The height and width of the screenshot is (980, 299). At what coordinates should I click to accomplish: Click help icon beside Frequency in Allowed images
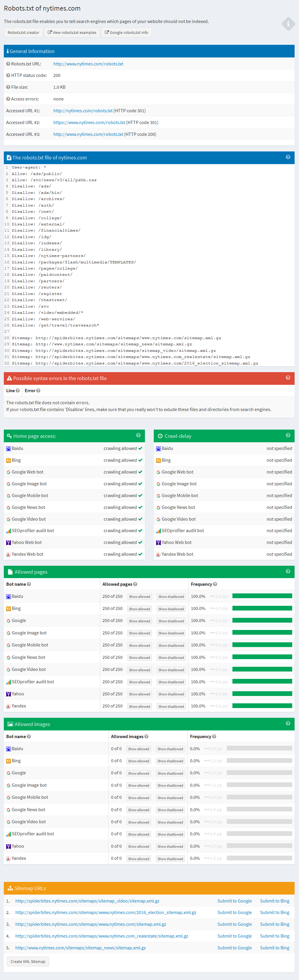(x=214, y=737)
